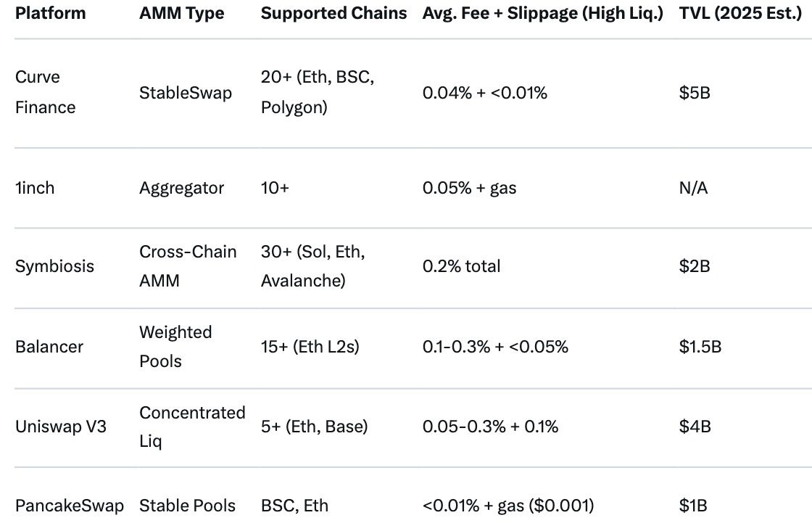Screen dimensions: 812x531
Task: Select the Curve Finance platform cell
Action: pos(45,92)
